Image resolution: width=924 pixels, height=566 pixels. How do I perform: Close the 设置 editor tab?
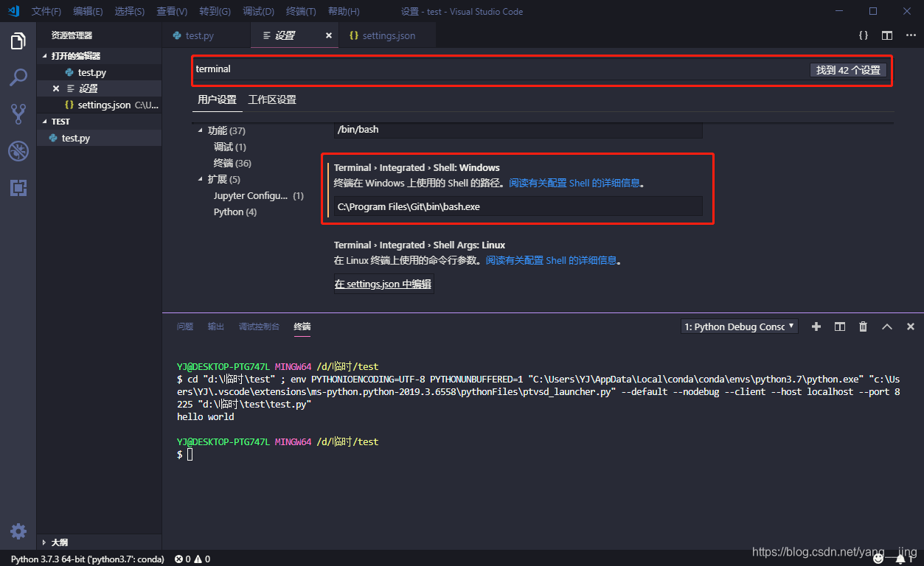329,35
